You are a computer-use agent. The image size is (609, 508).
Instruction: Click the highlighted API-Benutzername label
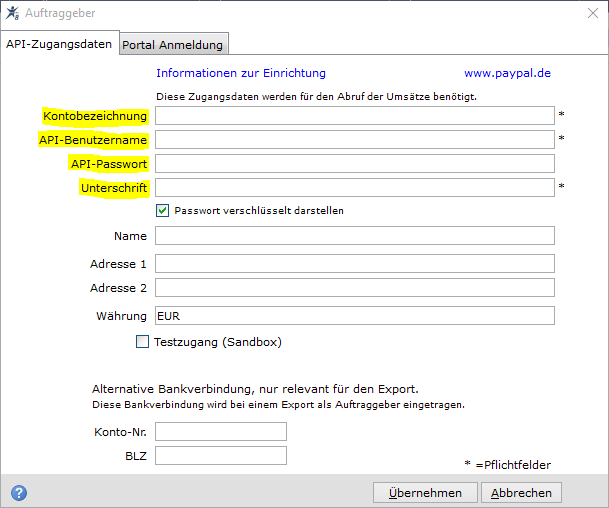(93, 140)
